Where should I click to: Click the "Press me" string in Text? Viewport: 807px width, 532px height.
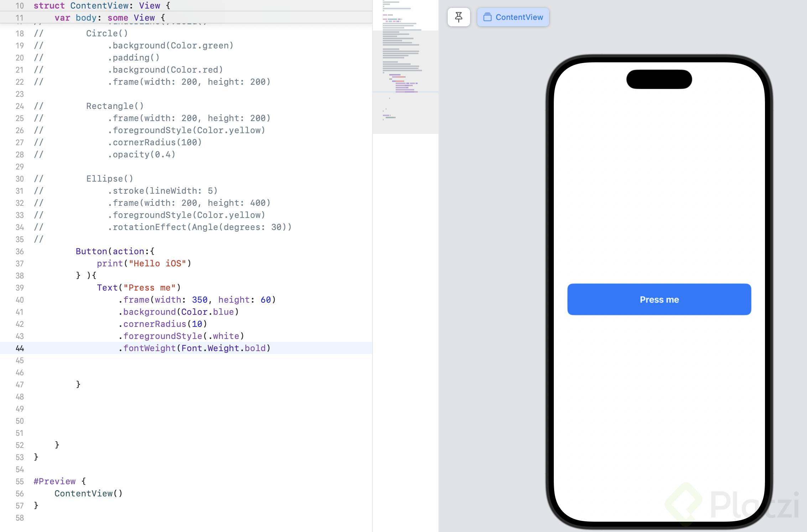coord(150,288)
